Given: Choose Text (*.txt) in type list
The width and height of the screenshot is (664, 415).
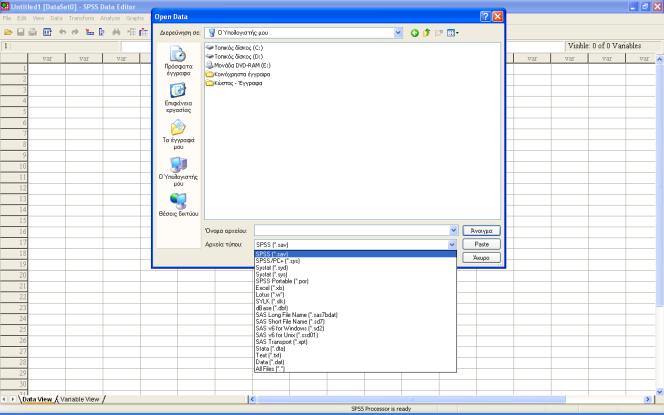Looking at the screenshot, I should [355, 355].
